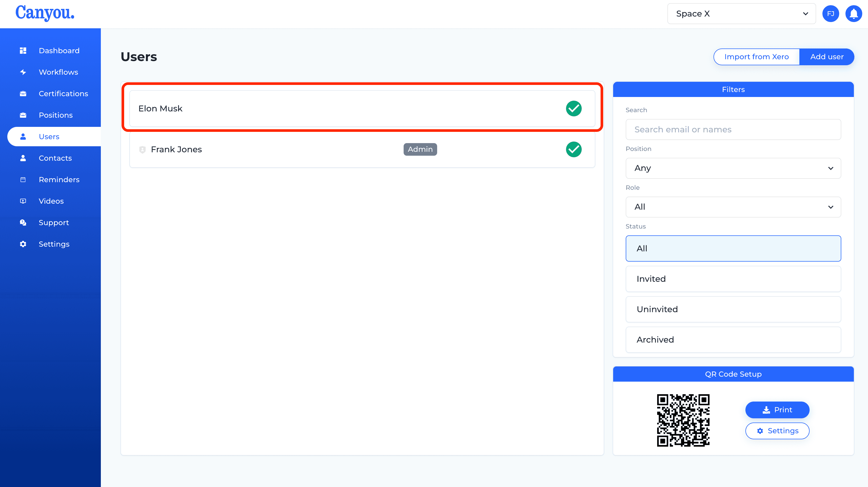Image resolution: width=868 pixels, height=487 pixels.
Task: Click the Admin badge on Frank Jones
Action: tap(420, 149)
